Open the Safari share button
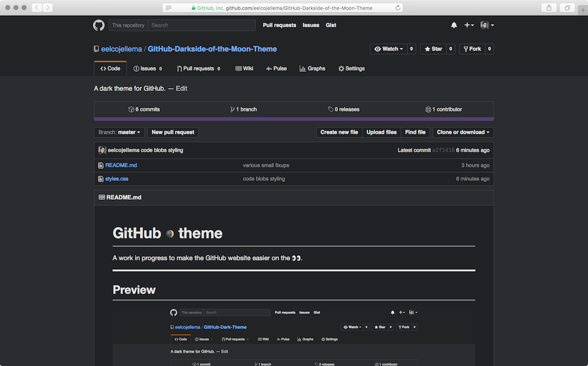The width and height of the screenshot is (588, 366). [x=549, y=8]
